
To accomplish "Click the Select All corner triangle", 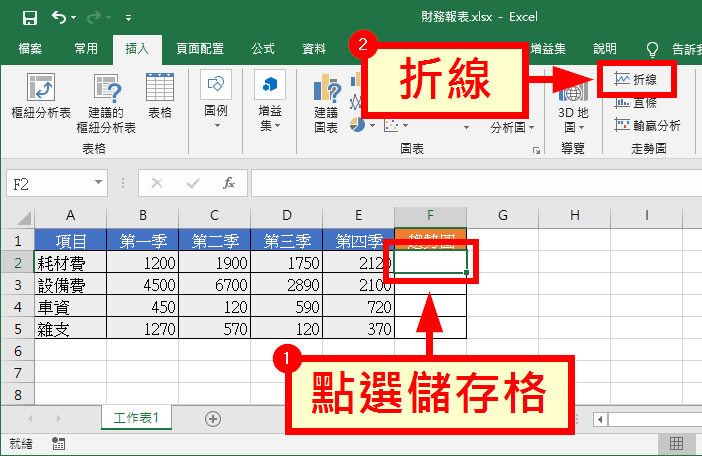I will tap(23, 217).
